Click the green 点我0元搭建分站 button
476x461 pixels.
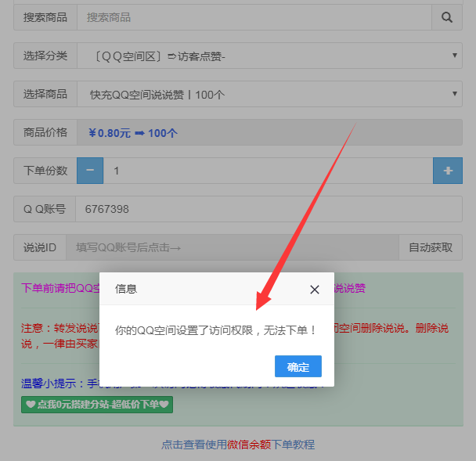tap(97, 405)
